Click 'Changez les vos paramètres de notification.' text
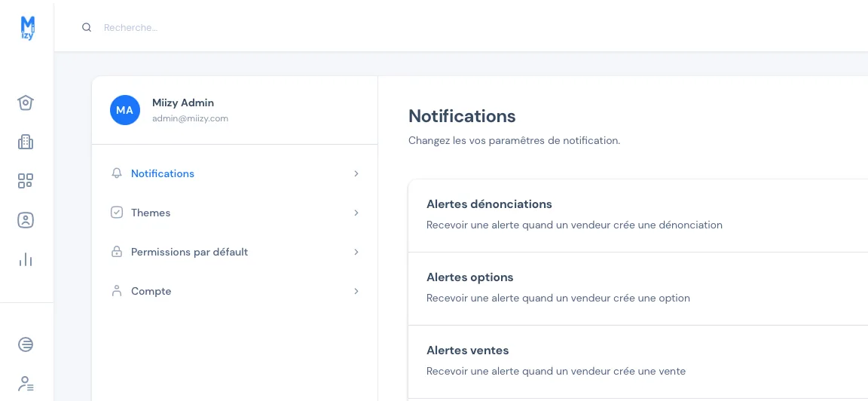Viewport: 868px width, 401px height. coord(515,140)
